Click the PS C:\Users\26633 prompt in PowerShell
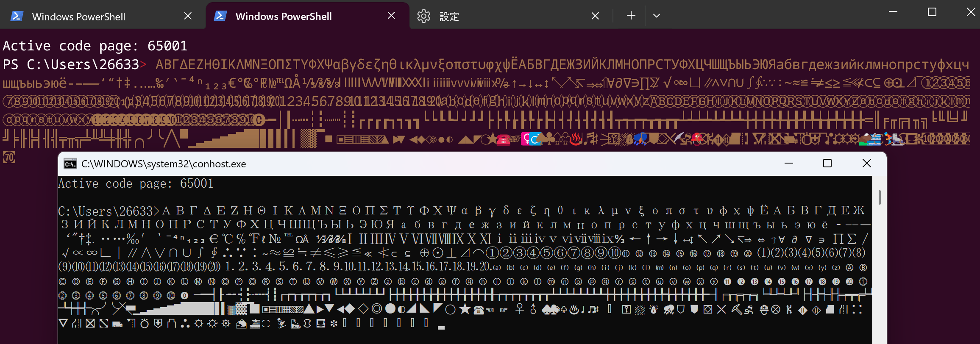Screen dimensions: 980x344 coord(71,64)
